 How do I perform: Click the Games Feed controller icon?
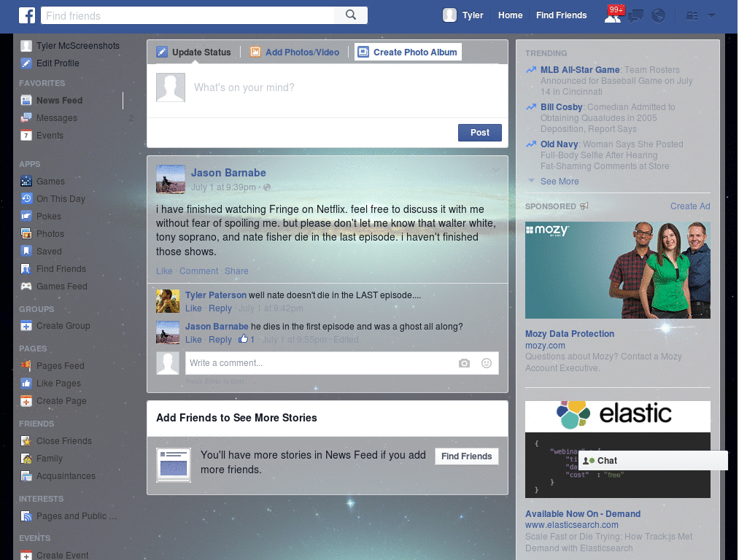point(26,286)
